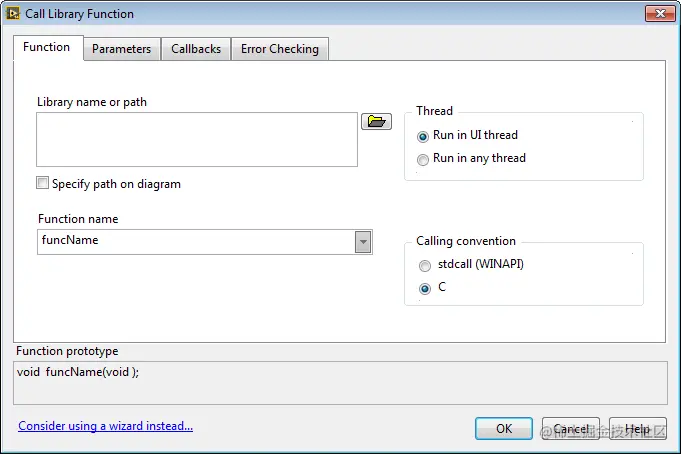The image size is (681, 454).
Task: Follow the Consider using a wizard link
Action: [106, 426]
